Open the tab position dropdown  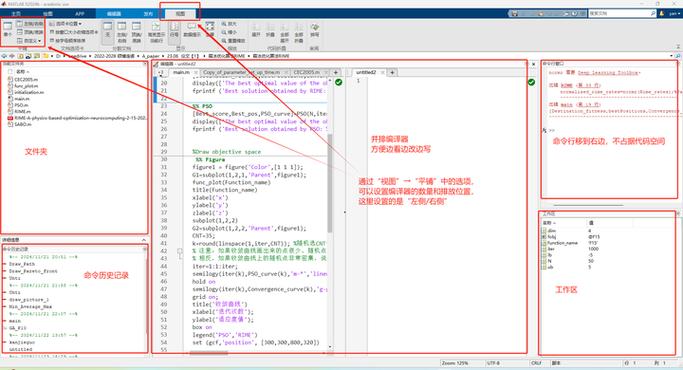pyautogui.click(x=65, y=24)
